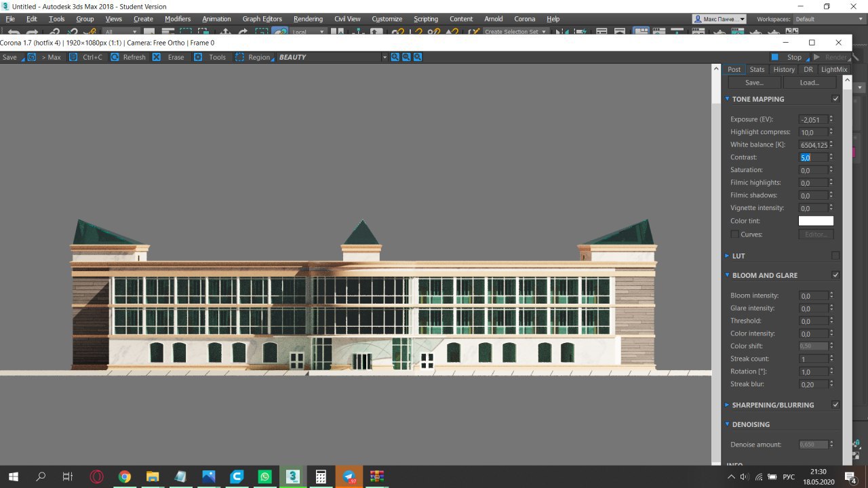
Task: Open the Tools button in frame buffer toolbar
Action: (x=210, y=57)
